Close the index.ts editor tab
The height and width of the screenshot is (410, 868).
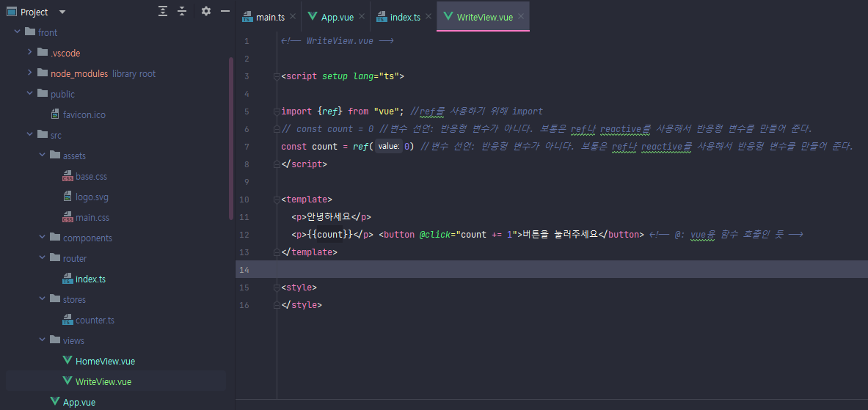click(428, 17)
